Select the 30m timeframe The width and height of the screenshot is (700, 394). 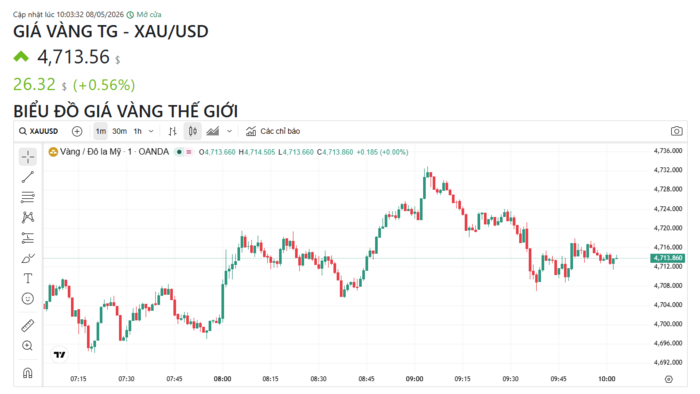pyautogui.click(x=119, y=131)
